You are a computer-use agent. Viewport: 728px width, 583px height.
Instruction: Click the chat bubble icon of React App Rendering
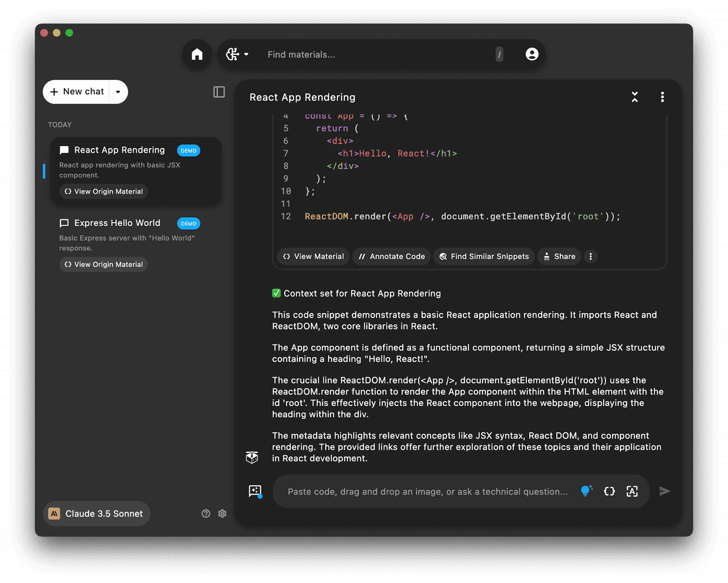64,150
